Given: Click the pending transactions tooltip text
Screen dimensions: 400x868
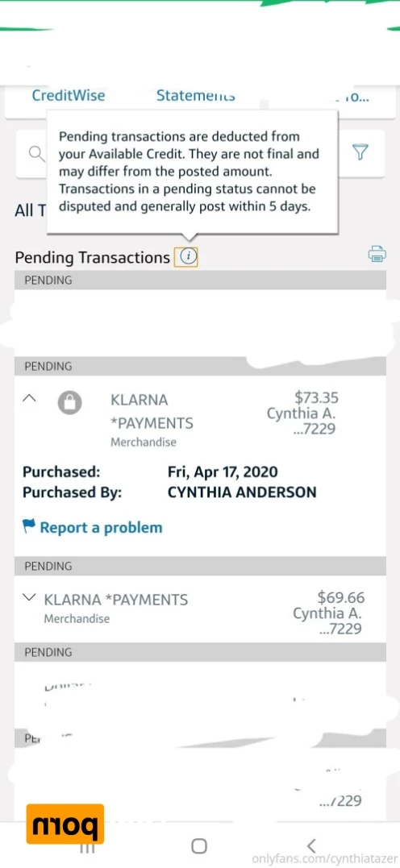Looking at the screenshot, I should 188,172.
